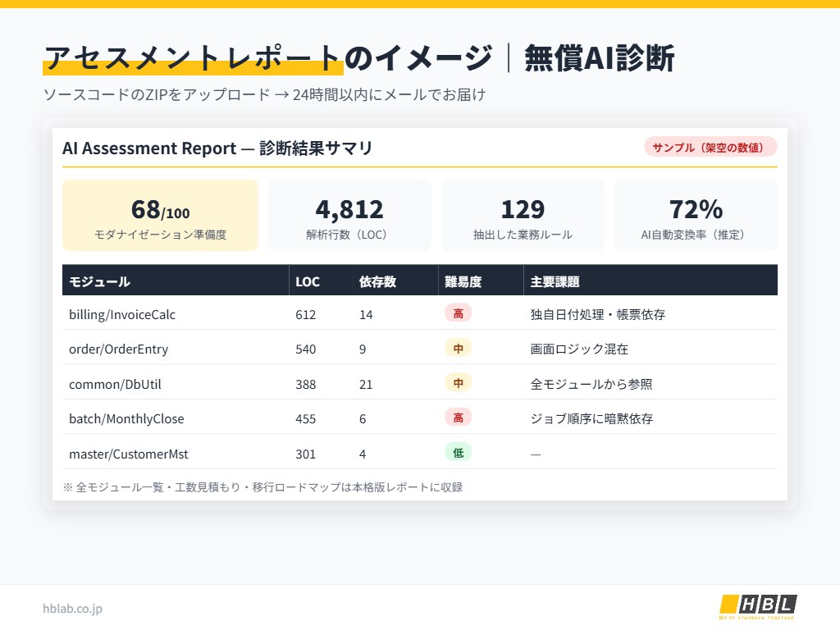This screenshot has height=630, width=840.
Task: Click the 独自日付処理・帳票依存 issue text
Action: tap(598, 314)
